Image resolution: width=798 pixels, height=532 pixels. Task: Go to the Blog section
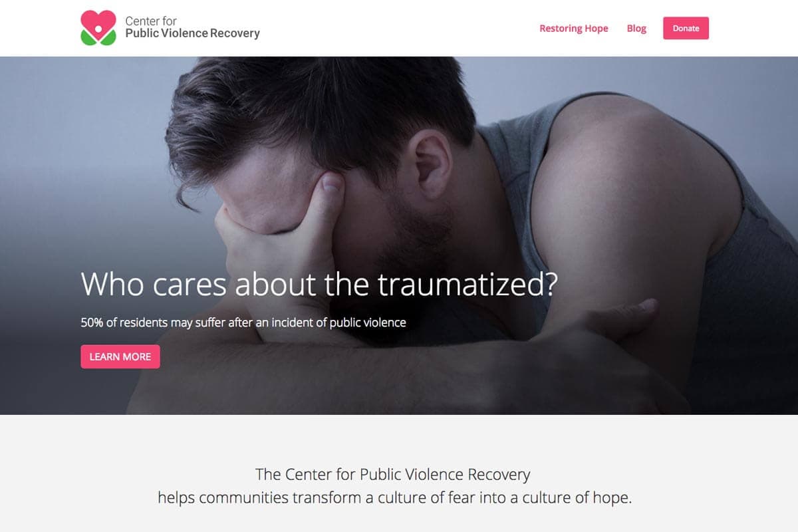[636, 29]
